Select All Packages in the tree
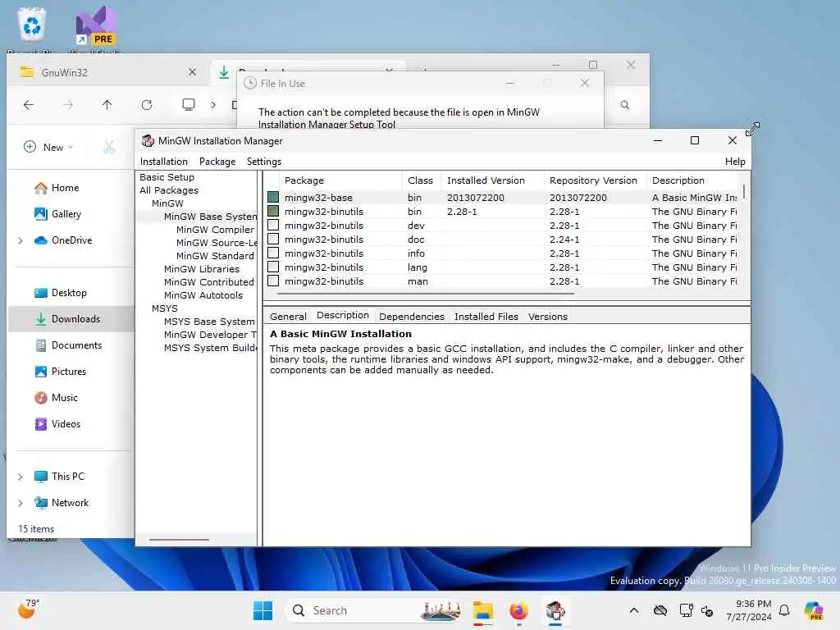 [169, 190]
